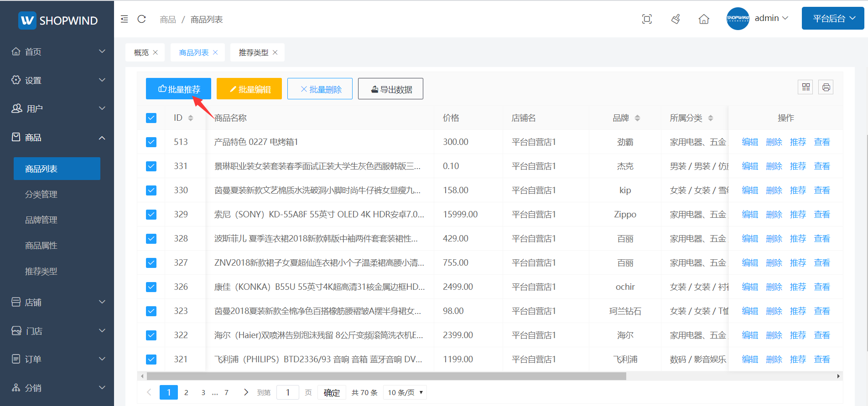
Task: Switch to the 概览 tab
Action: [141, 52]
